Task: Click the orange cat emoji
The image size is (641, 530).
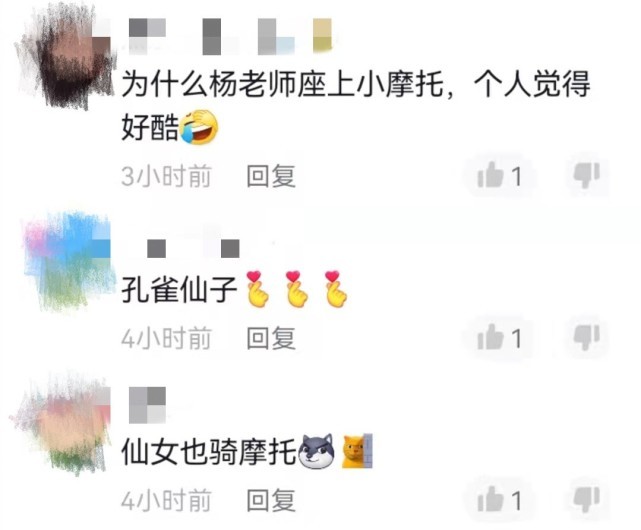Action: click(x=357, y=450)
